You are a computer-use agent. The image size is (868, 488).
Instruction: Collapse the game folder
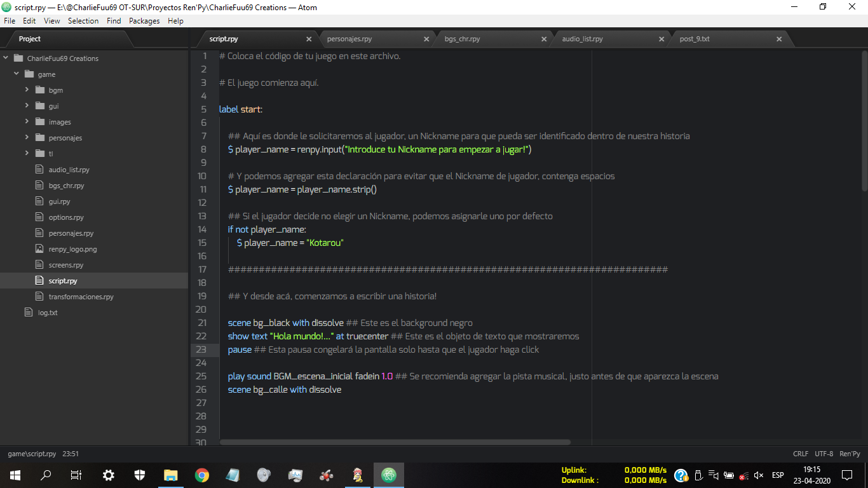[17, 74]
